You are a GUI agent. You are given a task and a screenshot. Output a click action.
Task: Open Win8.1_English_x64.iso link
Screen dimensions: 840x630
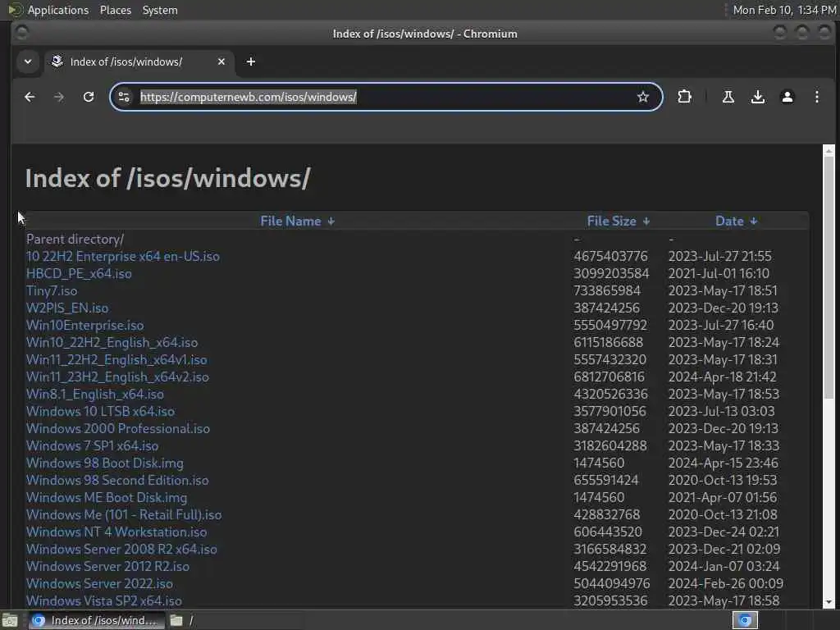pyautogui.click(x=95, y=394)
